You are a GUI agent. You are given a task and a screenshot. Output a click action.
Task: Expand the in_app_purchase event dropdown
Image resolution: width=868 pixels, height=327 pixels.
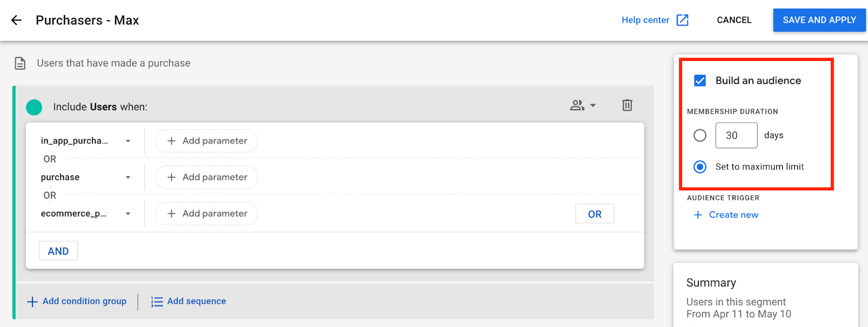128,141
